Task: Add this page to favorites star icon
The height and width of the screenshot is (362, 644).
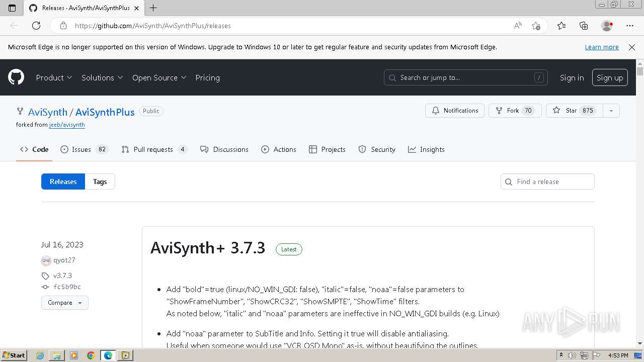Action: tap(536, 26)
